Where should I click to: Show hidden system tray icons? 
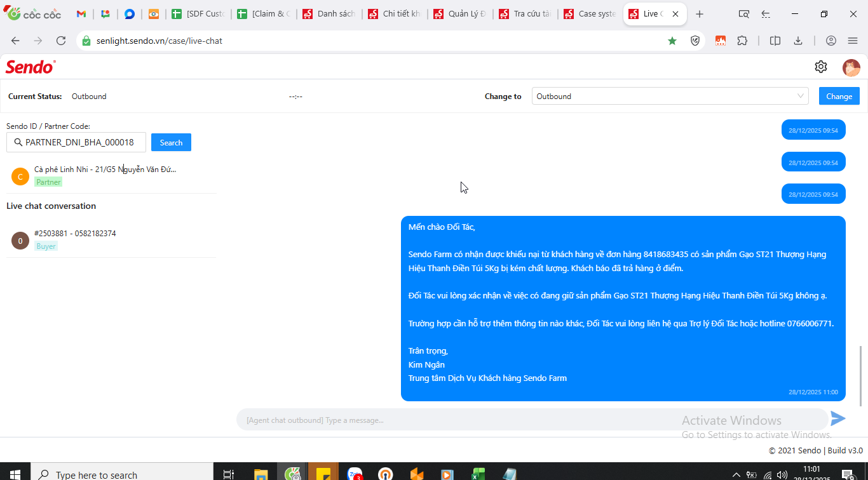(736, 474)
